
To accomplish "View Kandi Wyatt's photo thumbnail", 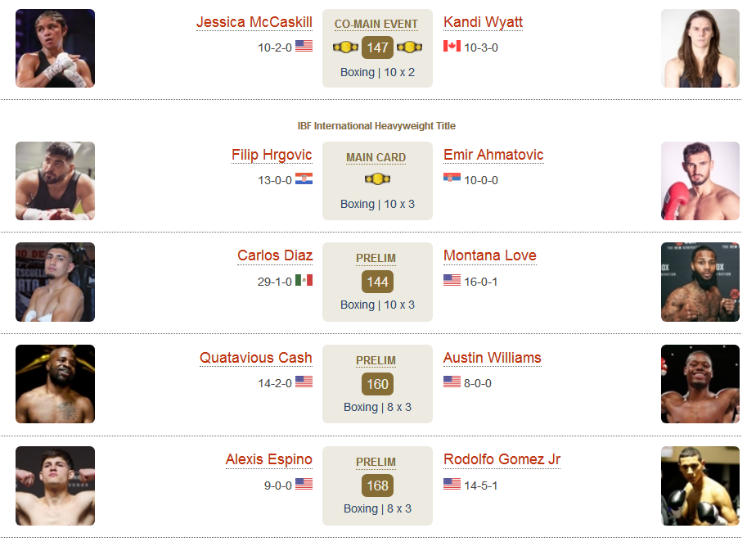I will coord(700,48).
